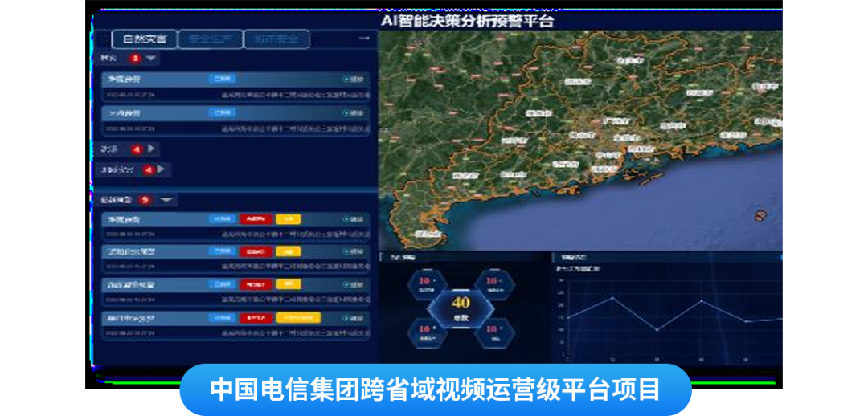868x416 pixels.
Task: Click blue tag in first card under badge 9
Action: (222, 219)
